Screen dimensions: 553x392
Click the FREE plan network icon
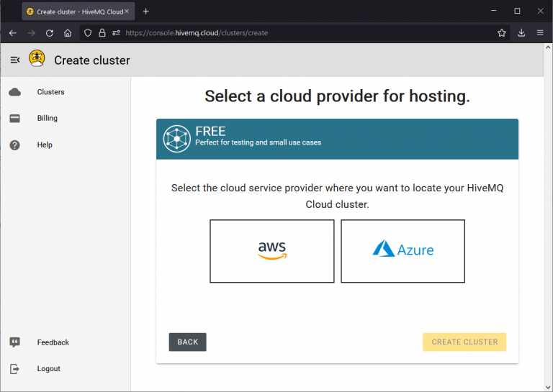click(x=176, y=138)
